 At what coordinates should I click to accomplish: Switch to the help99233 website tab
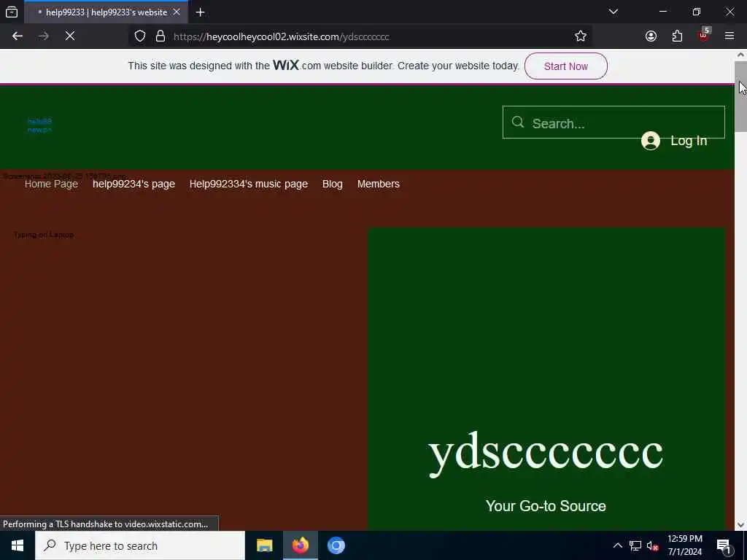click(x=106, y=12)
